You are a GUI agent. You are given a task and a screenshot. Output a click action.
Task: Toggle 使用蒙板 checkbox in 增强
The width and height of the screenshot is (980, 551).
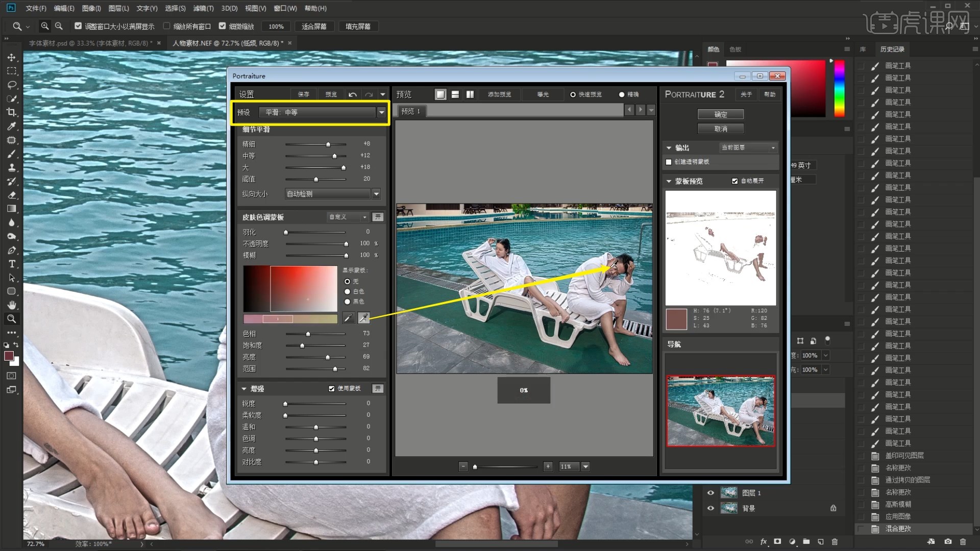(x=332, y=389)
